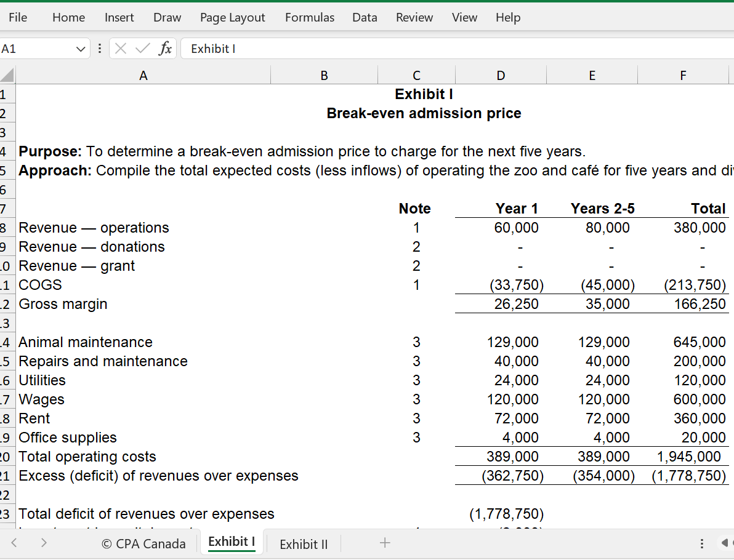The width and height of the screenshot is (734, 560).
Task: Select 'Total deficit of revenues over expenses' cell
Action: tap(146, 514)
